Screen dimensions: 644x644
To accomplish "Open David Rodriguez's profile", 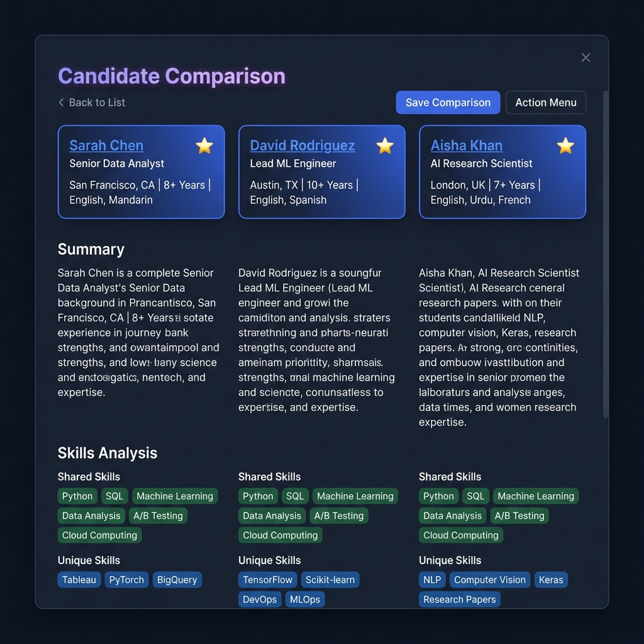I will click(x=302, y=145).
